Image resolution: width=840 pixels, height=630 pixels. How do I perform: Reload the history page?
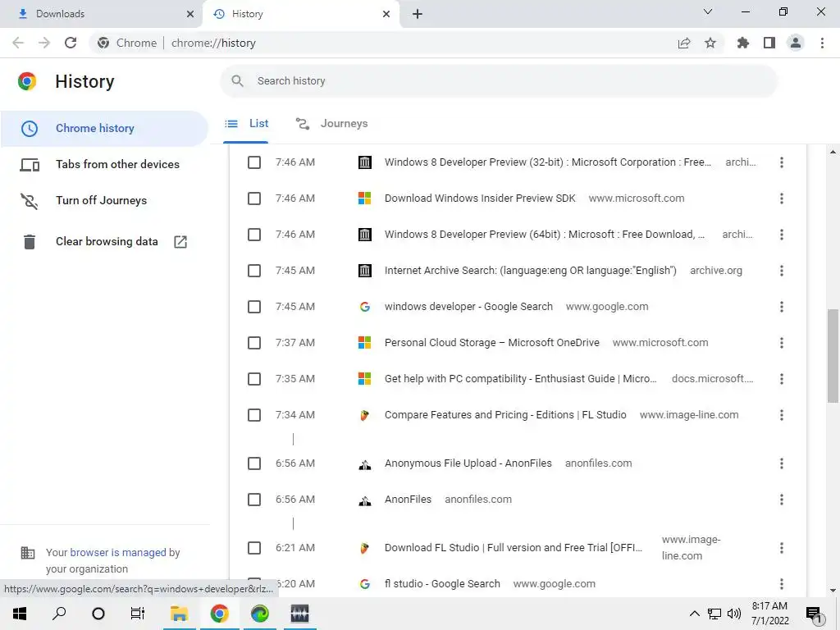[x=71, y=43]
